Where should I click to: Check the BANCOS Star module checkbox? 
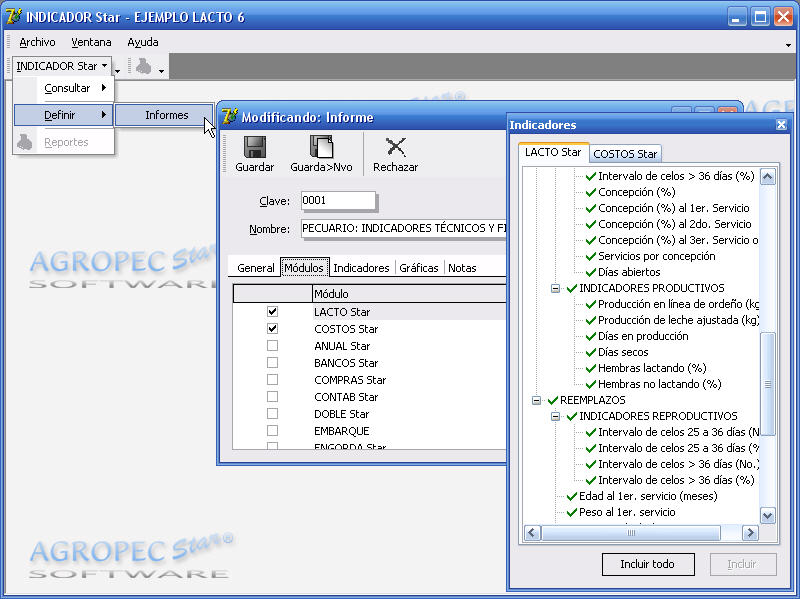272,362
